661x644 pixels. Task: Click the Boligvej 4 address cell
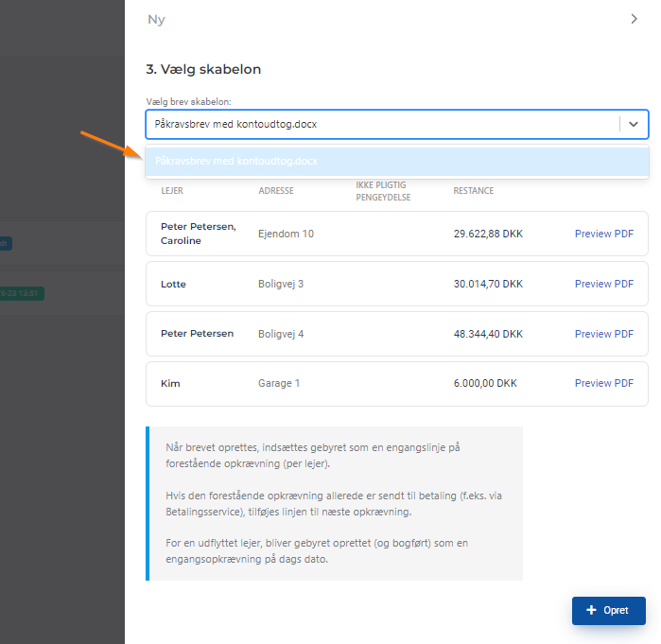tap(281, 334)
